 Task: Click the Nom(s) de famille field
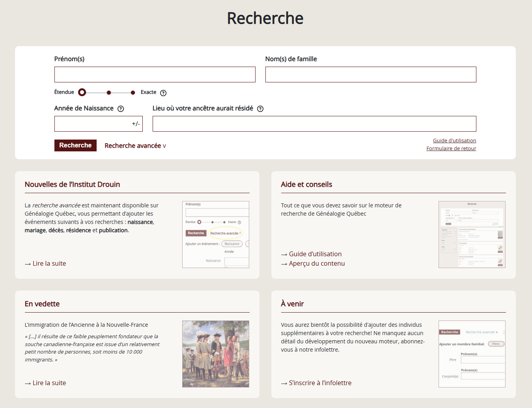pyautogui.click(x=370, y=75)
